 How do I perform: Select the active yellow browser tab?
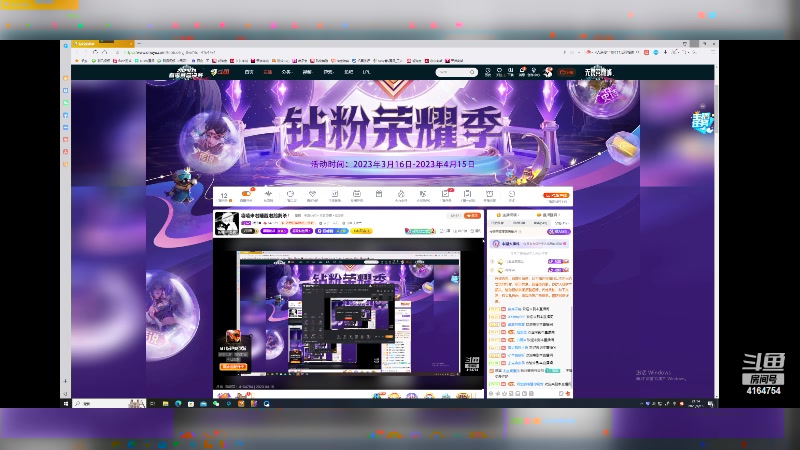(x=102, y=44)
